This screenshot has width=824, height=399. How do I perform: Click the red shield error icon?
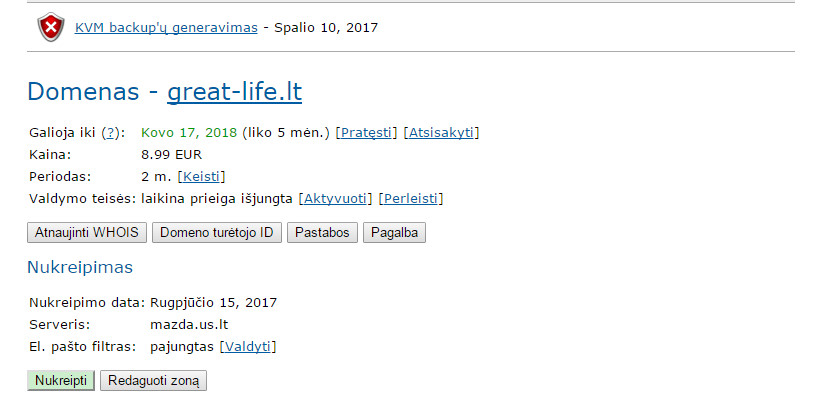(x=51, y=27)
